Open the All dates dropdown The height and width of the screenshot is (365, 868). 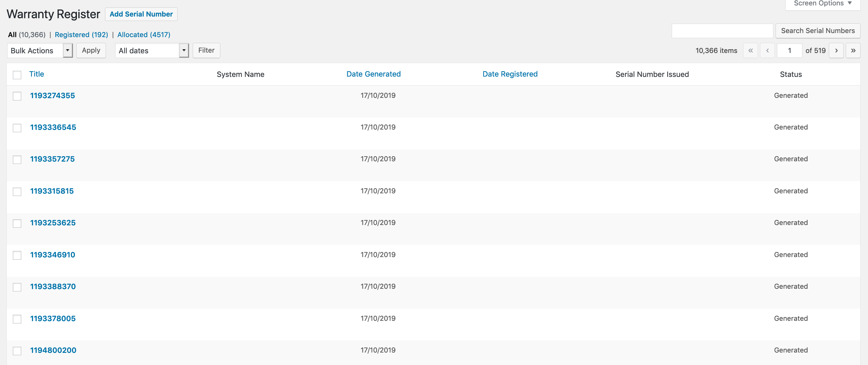[152, 51]
